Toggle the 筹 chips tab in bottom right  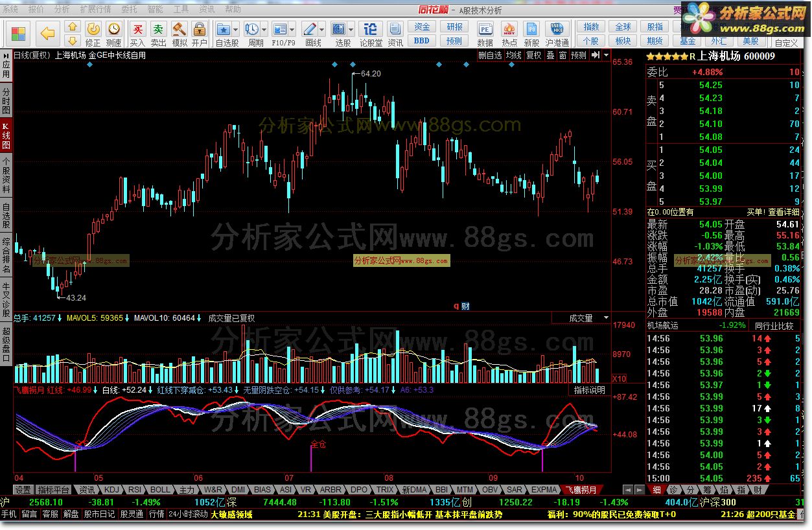708,489
